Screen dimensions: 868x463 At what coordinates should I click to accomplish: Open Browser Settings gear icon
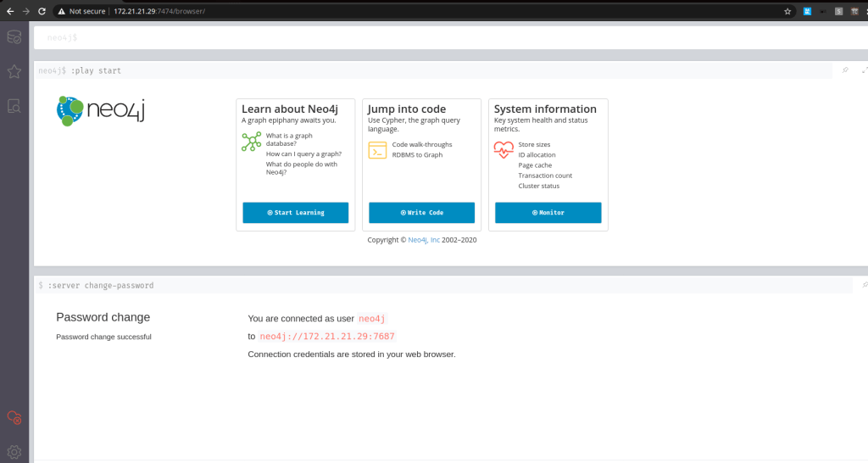[x=14, y=452]
